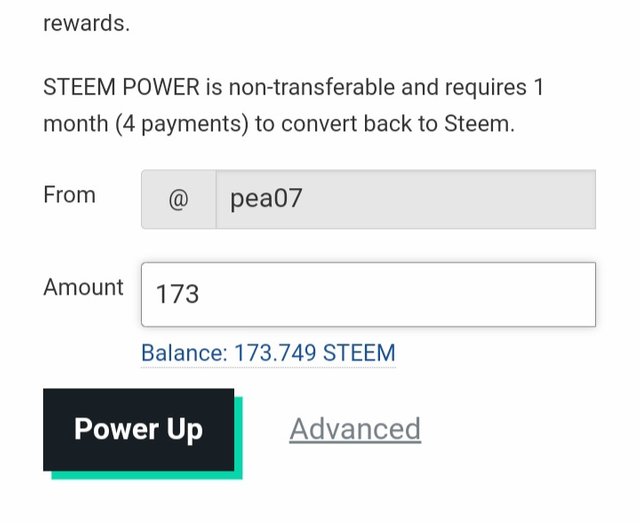Screen dimensions: 640x523
Task: Open the Advanced options link
Action: (x=355, y=429)
